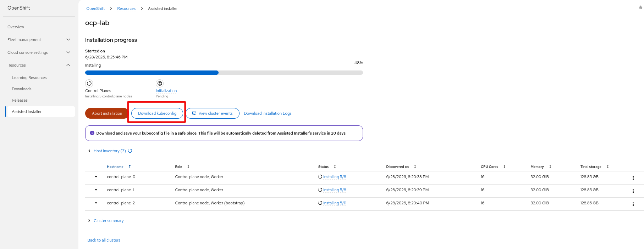Click the Initialization pending stage icon

coord(160,83)
